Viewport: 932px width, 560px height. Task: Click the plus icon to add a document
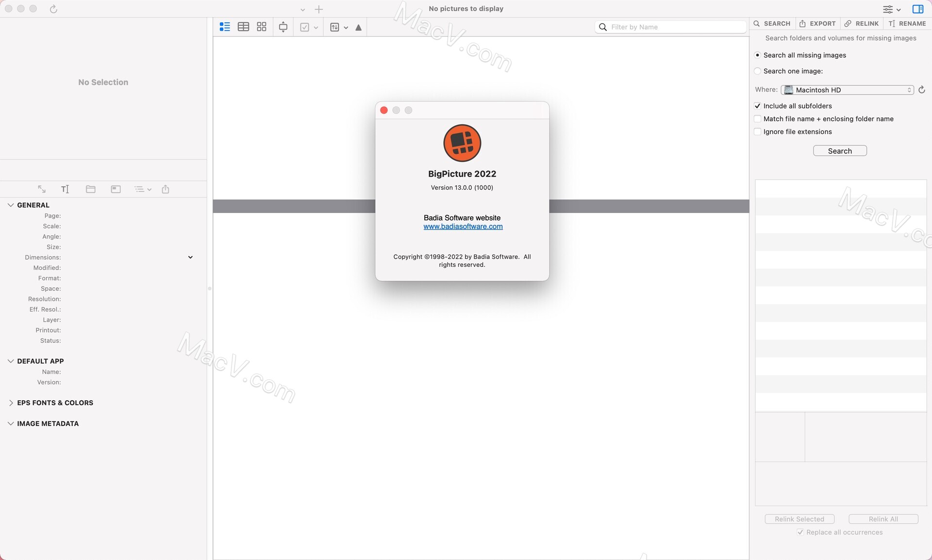click(319, 9)
